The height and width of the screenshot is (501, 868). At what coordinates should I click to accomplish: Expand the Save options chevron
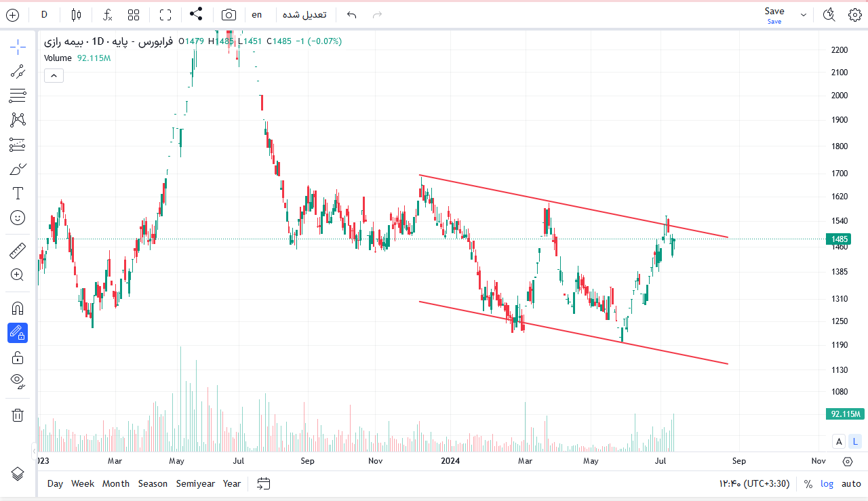coord(804,15)
